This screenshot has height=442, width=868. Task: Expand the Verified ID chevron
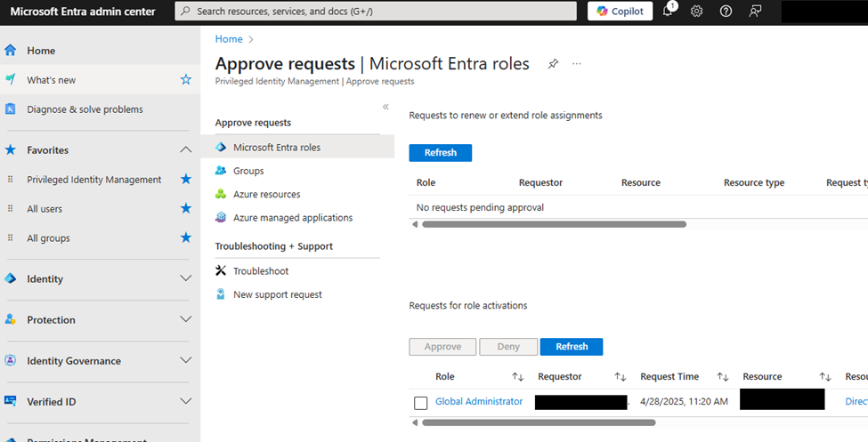pos(186,401)
